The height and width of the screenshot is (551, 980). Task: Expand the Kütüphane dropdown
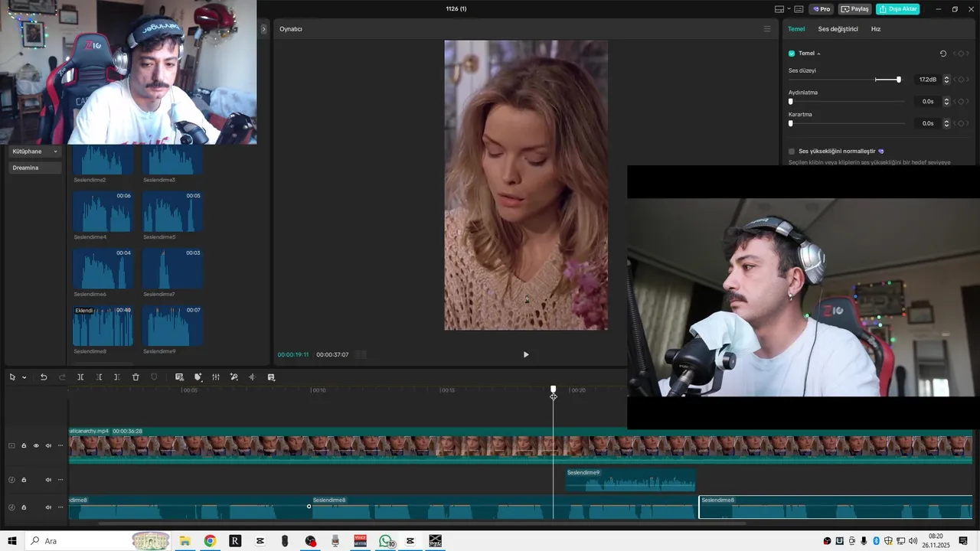(x=34, y=152)
